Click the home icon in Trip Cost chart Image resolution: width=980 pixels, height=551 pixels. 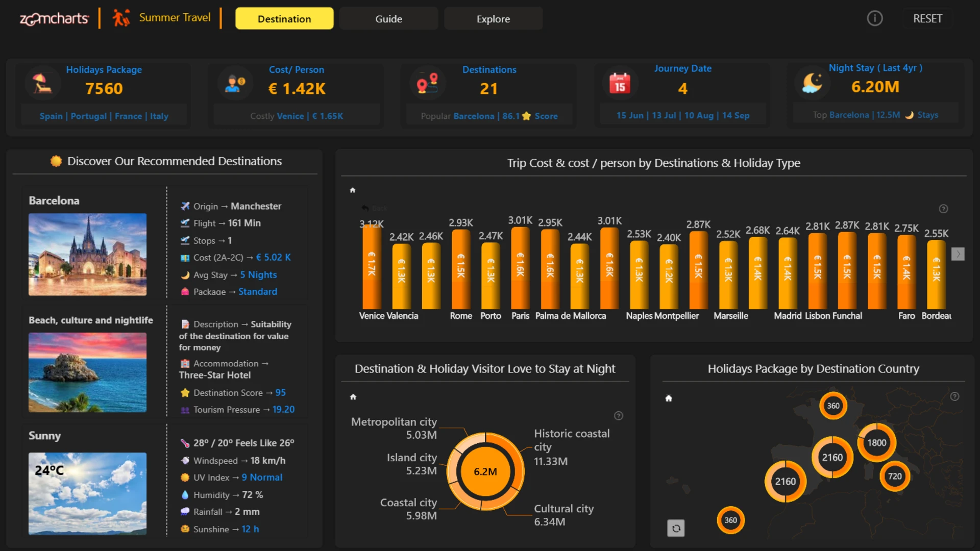coord(352,190)
